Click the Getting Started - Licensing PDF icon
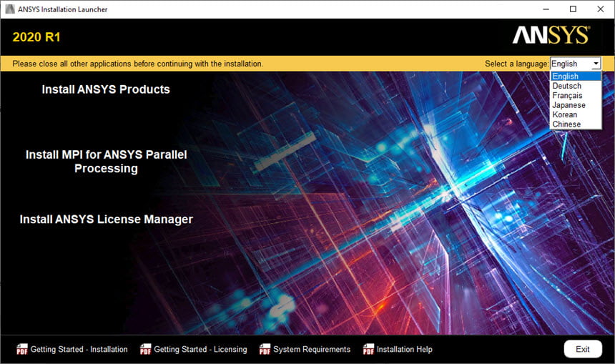Screen dimensions: 615x364 tap(145, 349)
